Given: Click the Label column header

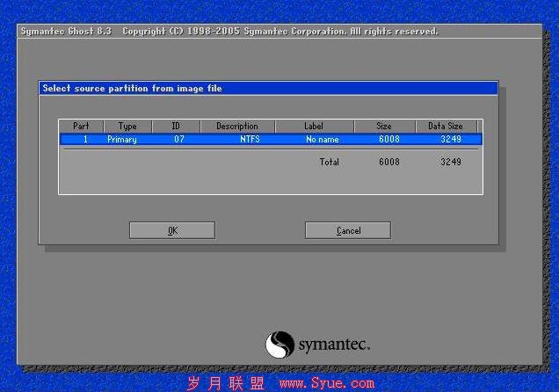Looking at the screenshot, I should click(x=314, y=127).
